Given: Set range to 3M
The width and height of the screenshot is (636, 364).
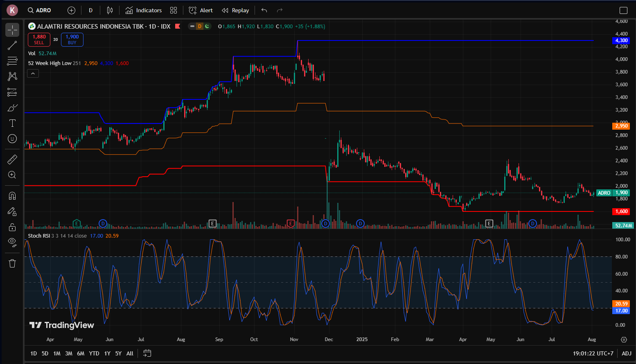Looking at the screenshot, I should tap(69, 353).
